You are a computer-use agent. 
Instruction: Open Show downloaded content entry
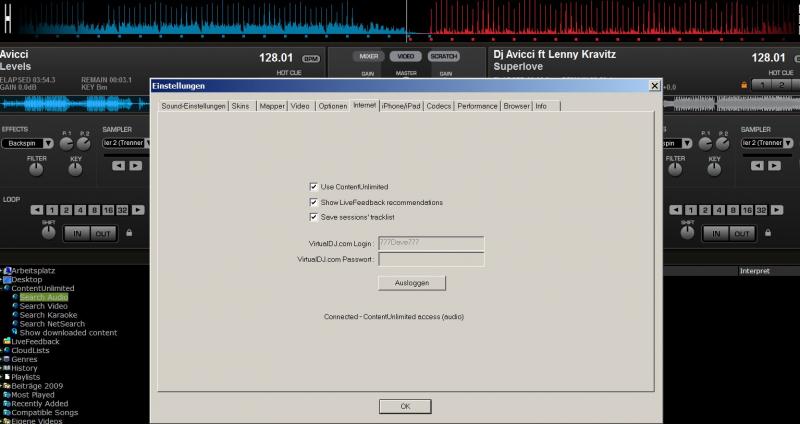pos(68,332)
